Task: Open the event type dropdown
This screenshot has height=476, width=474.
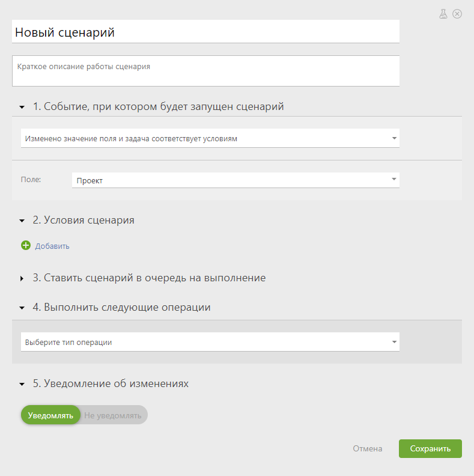Action: [x=210, y=138]
